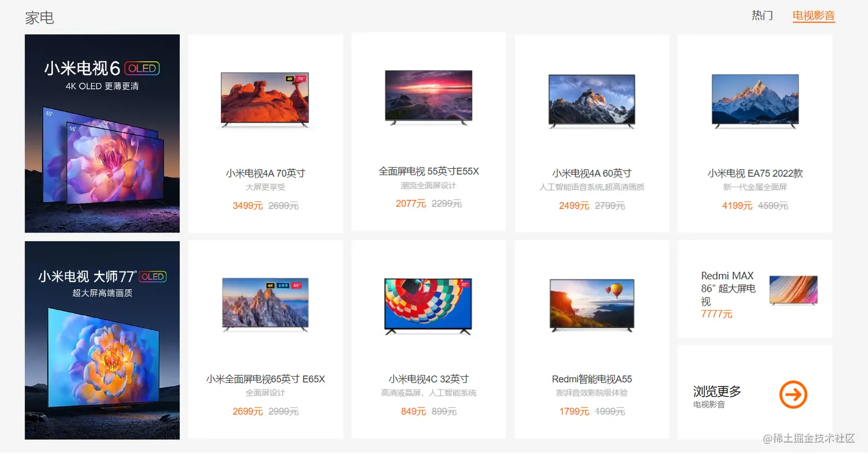Click the 家电 section heading

coord(40,17)
